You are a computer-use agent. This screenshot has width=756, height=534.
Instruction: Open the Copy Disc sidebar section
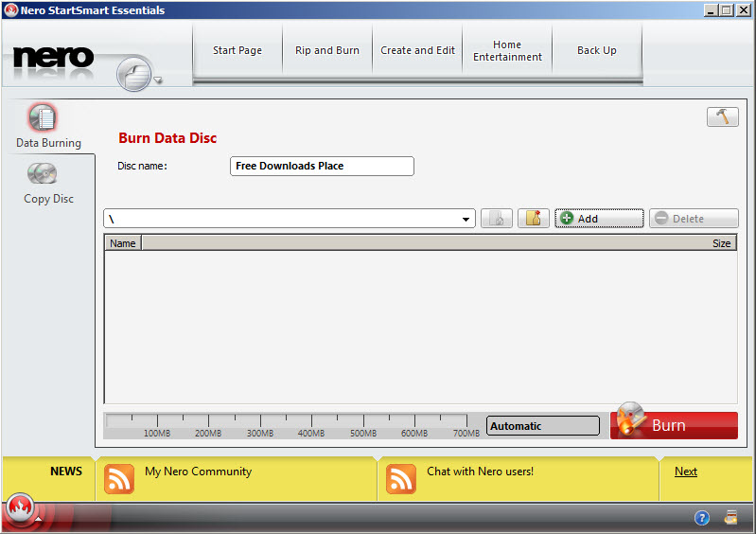(x=48, y=184)
